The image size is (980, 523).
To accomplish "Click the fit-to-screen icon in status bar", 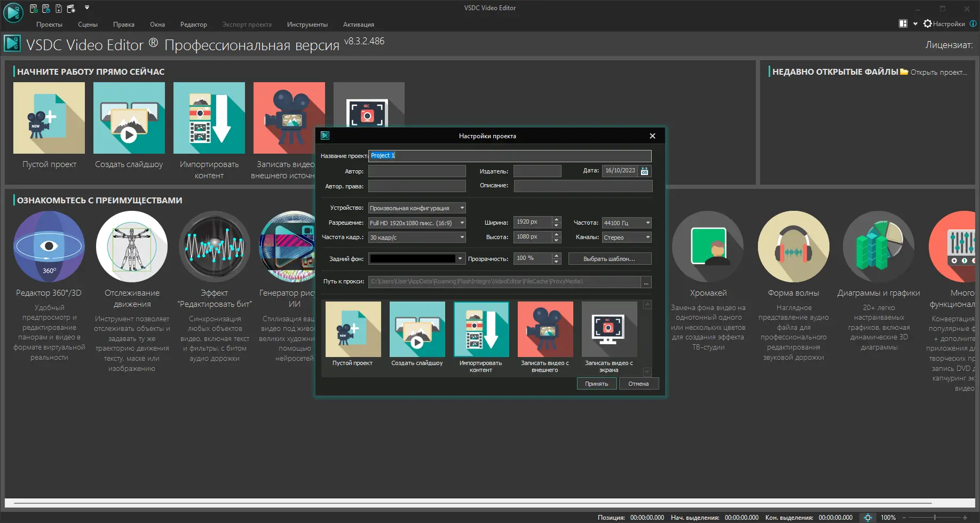I will tap(868, 518).
